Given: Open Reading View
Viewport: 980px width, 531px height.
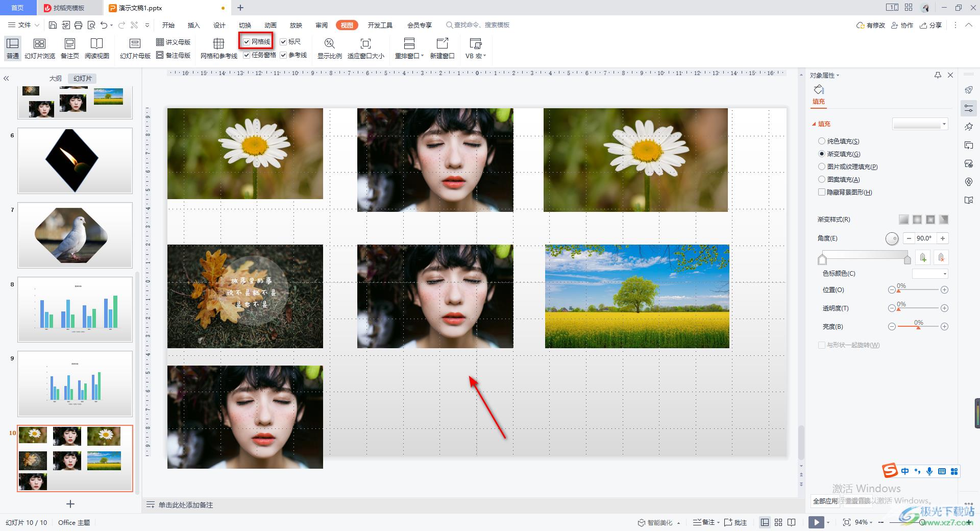Looking at the screenshot, I should point(97,49).
